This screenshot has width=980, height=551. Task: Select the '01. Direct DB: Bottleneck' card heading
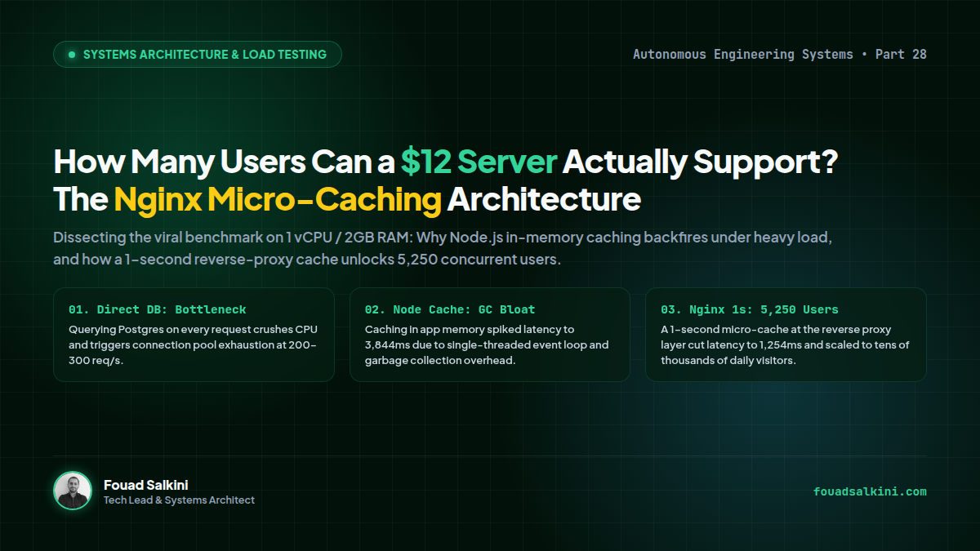point(158,310)
